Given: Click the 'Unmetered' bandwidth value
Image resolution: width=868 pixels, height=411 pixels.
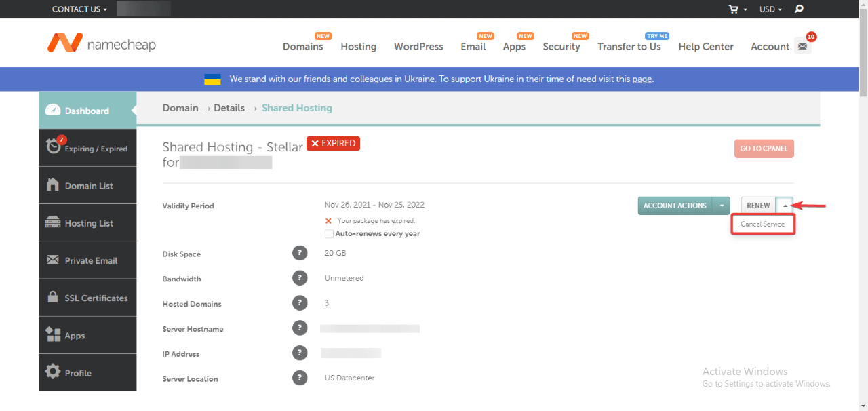Looking at the screenshot, I should pyautogui.click(x=344, y=278).
